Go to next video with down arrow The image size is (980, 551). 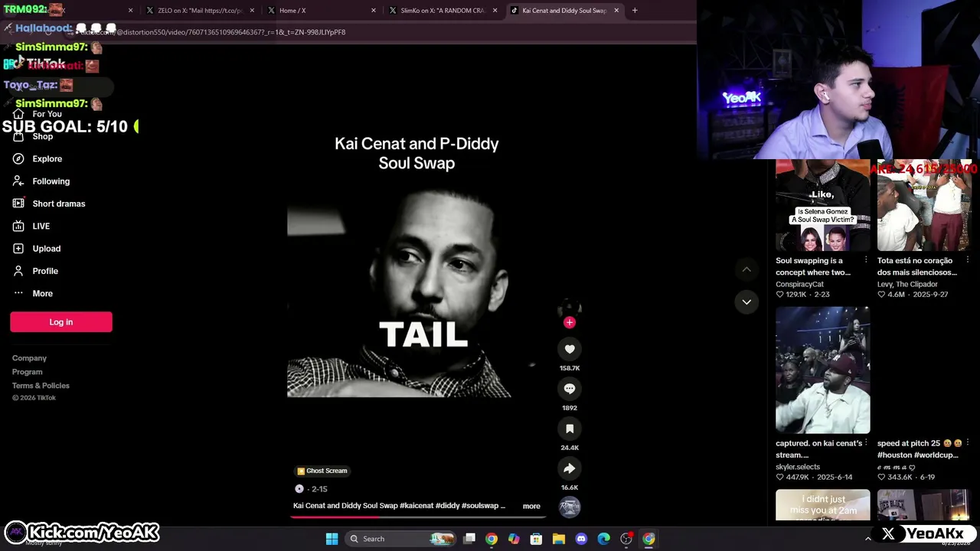(746, 302)
